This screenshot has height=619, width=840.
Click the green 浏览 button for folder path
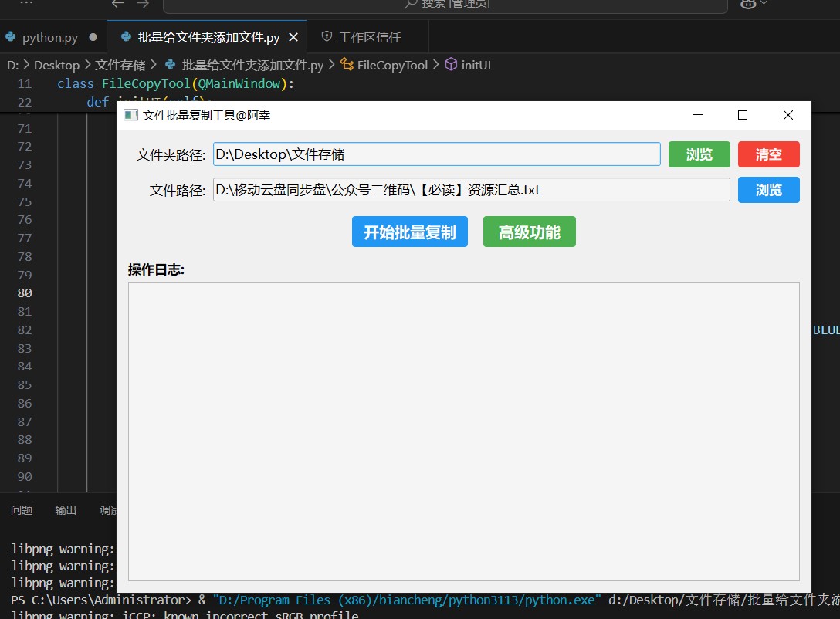pos(699,154)
